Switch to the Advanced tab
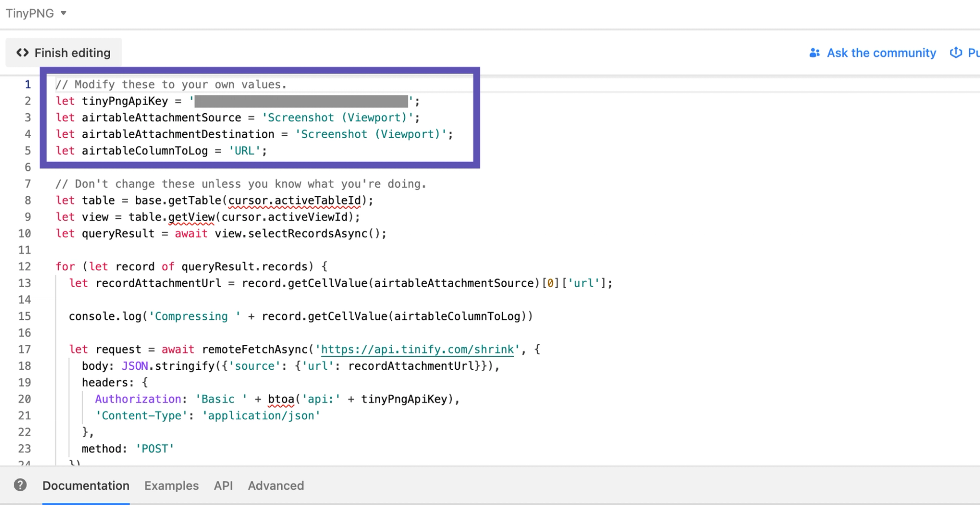The width and height of the screenshot is (980, 505). pyautogui.click(x=276, y=486)
